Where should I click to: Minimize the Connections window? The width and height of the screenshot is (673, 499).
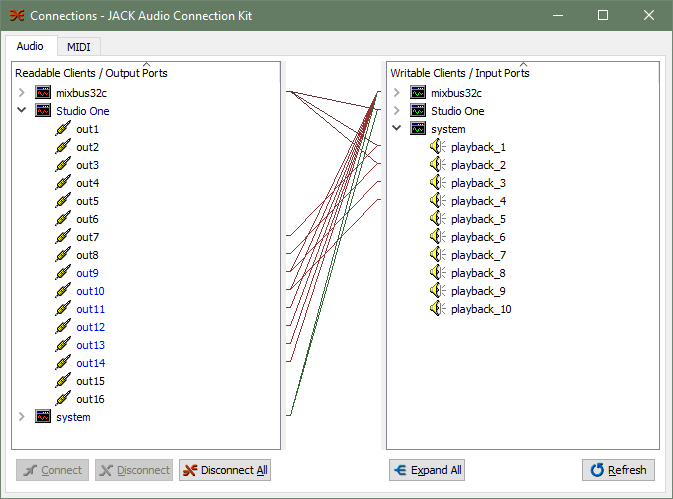pyautogui.click(x=558, y=15)
